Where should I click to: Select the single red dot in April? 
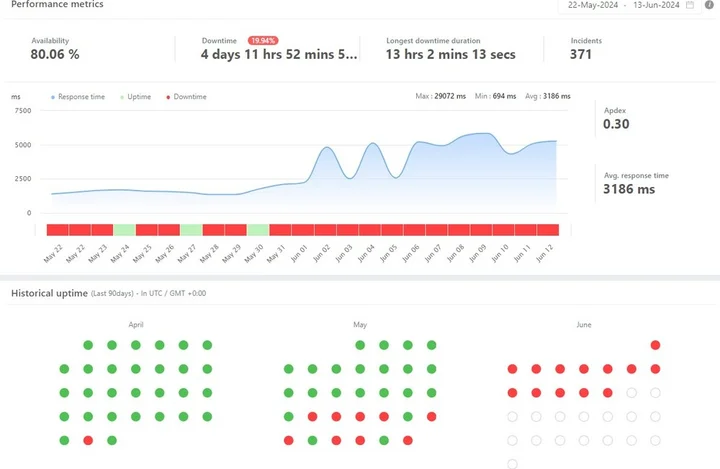88,440
